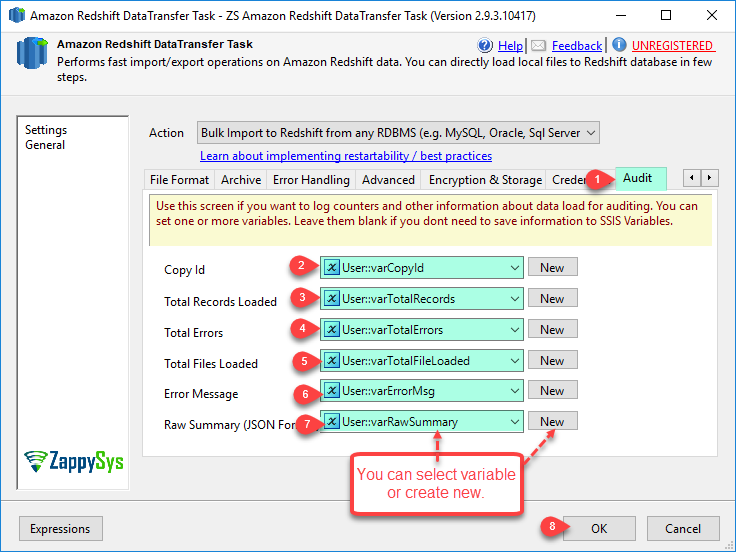Click the variable icon in Total Files Loaded field
The width and height of the screenshot is (736, 552).
[331, 360]
